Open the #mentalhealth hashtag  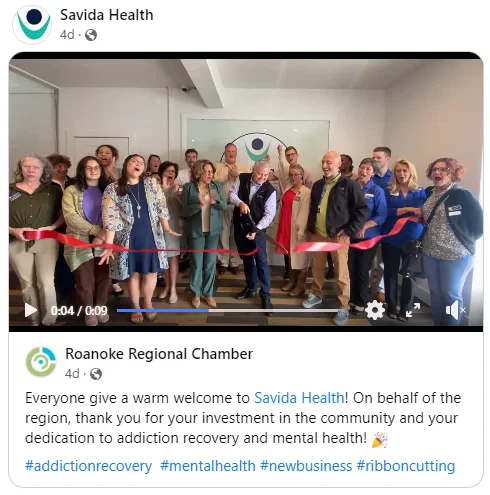(x=208, y=466)
